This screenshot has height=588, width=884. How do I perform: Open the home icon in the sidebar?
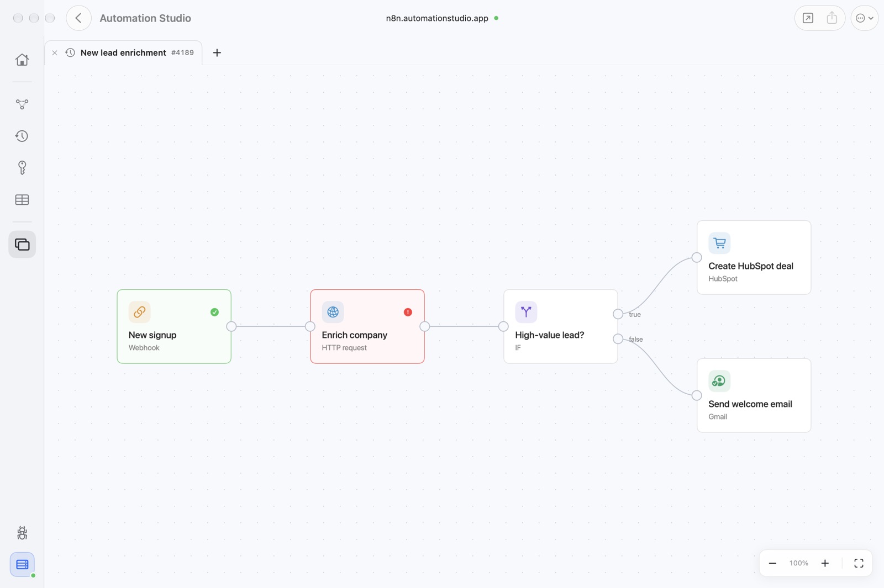(x=22, y=60)
